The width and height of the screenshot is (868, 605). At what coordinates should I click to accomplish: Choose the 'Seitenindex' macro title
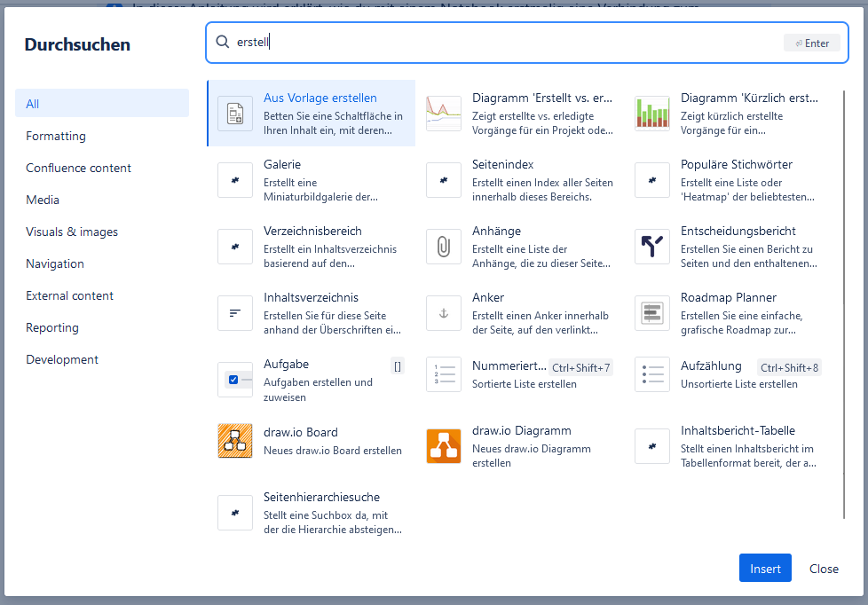pos(502,164)
